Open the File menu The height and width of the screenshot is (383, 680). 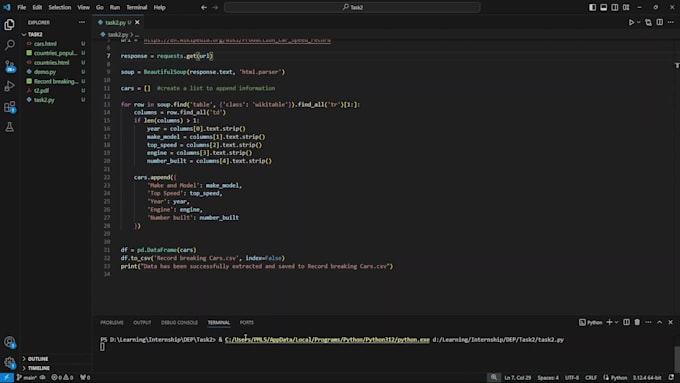[21, 7]
